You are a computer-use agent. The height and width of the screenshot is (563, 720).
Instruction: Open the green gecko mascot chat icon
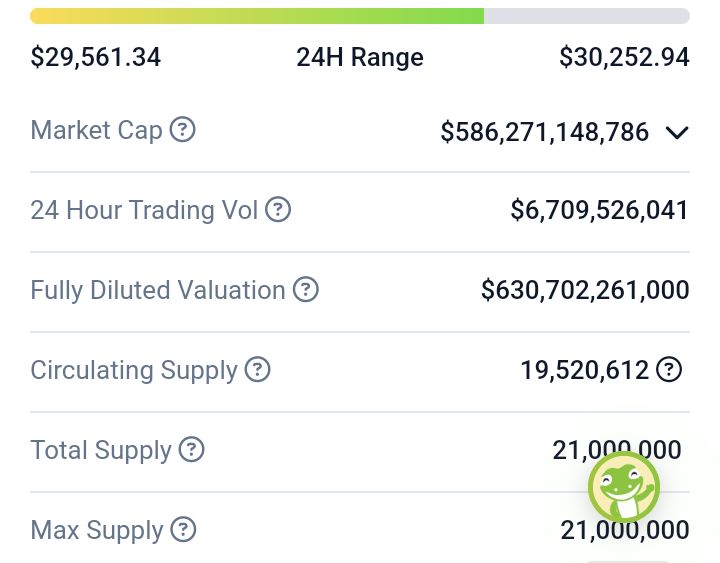click(x=623, y=487)
